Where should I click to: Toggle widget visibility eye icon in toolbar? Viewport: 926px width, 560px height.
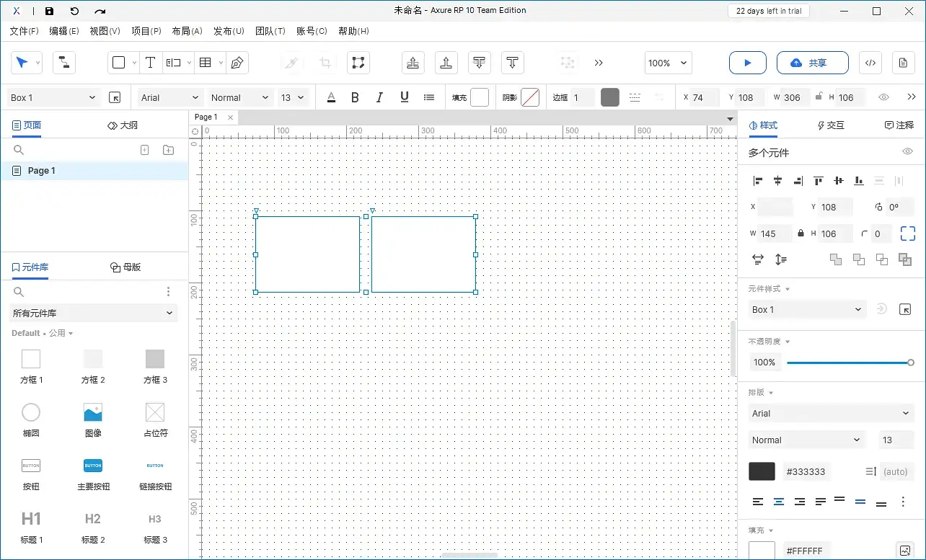[x=883, y=97]
